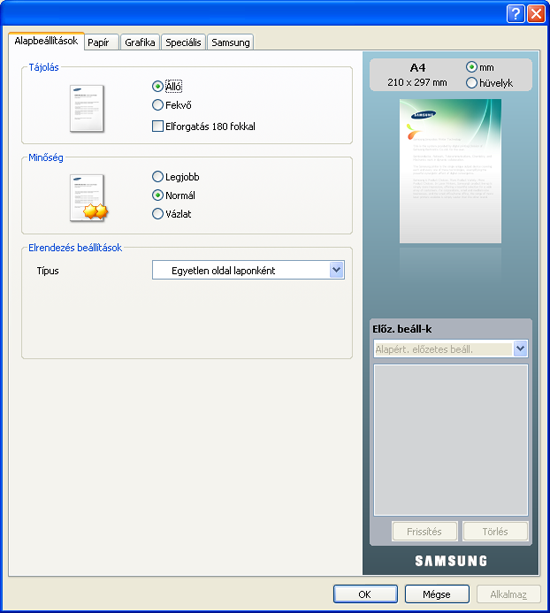The height and width of the screenshot is (613, 550).
Task: Open the Grafika tab
Action: 140,42
